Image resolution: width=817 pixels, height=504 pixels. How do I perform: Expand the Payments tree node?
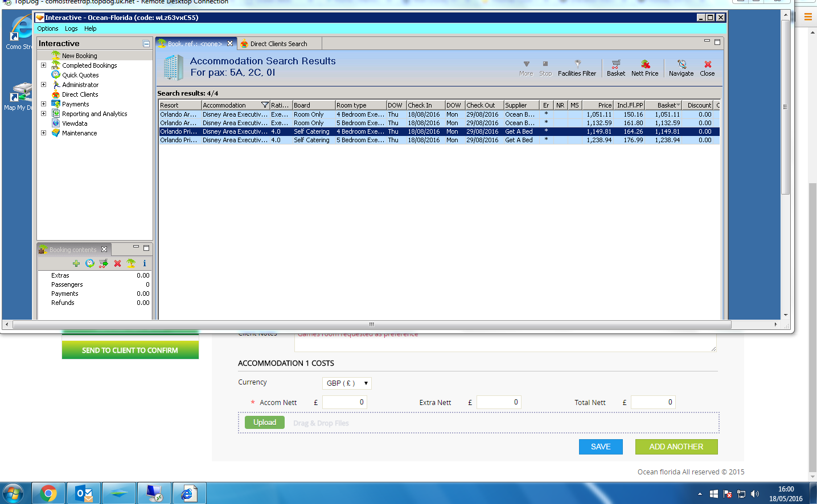click(43, 104)
